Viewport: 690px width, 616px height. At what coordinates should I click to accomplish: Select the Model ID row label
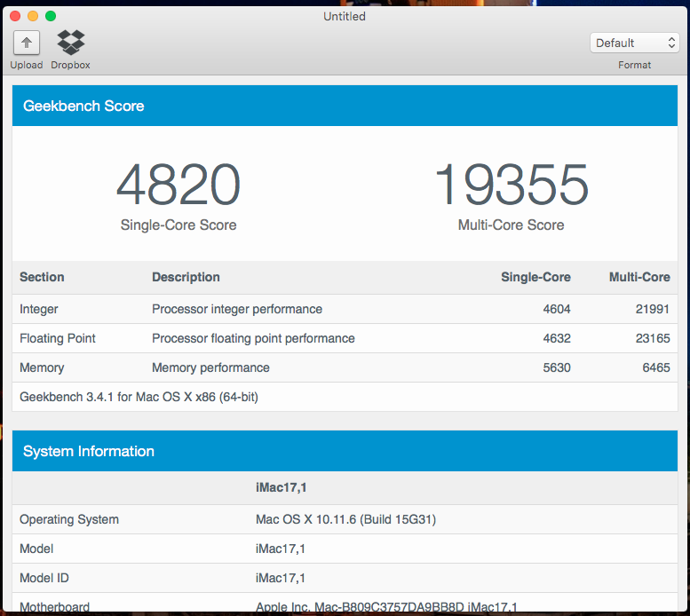(44, 578)
